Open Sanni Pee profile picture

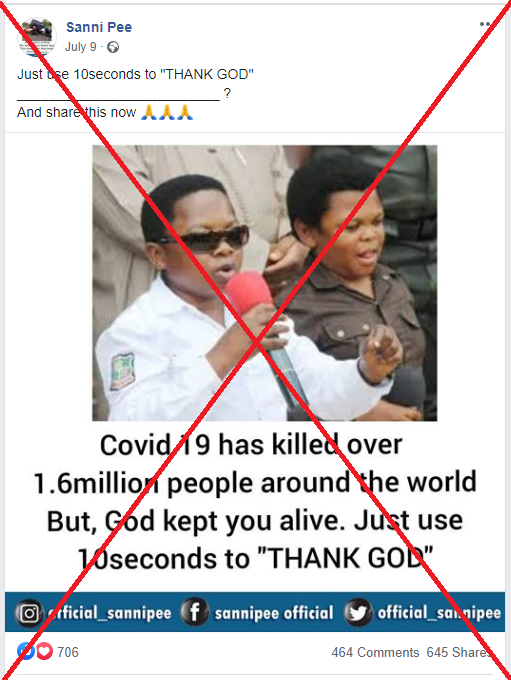[x=36, y=37]
